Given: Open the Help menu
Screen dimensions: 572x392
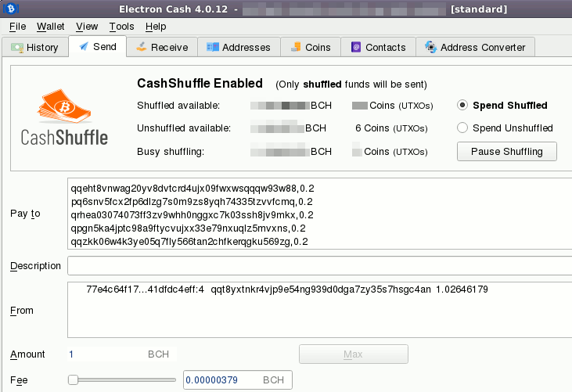Looking at the screenshot, I should (x=156, y=27).
